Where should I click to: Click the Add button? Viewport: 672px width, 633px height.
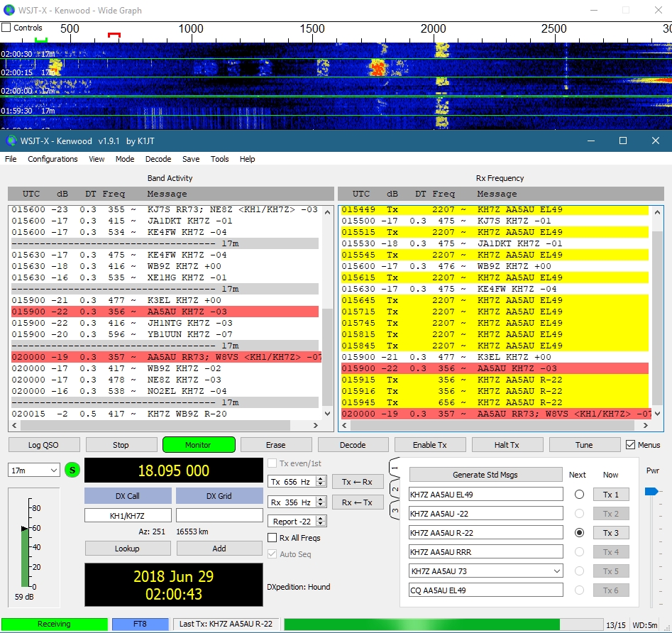pyautogui.click(x=219, y=548)
